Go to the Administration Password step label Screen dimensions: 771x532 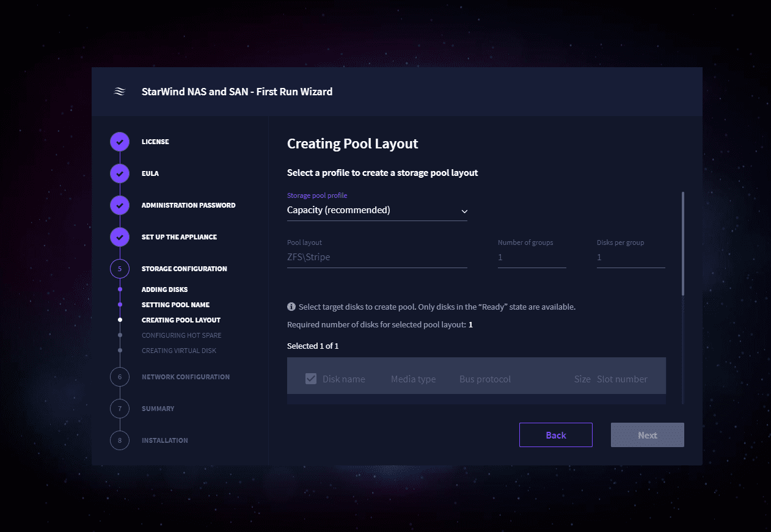pyautogui.click(x=188, y=205)
